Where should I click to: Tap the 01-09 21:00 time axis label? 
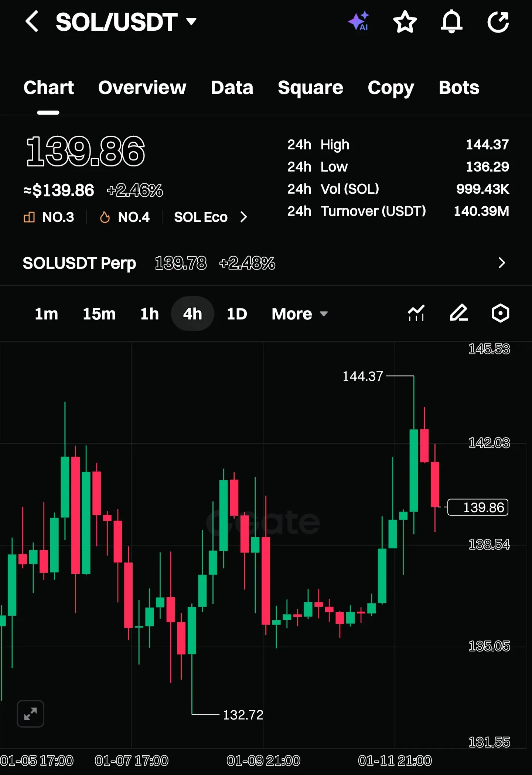263,761
